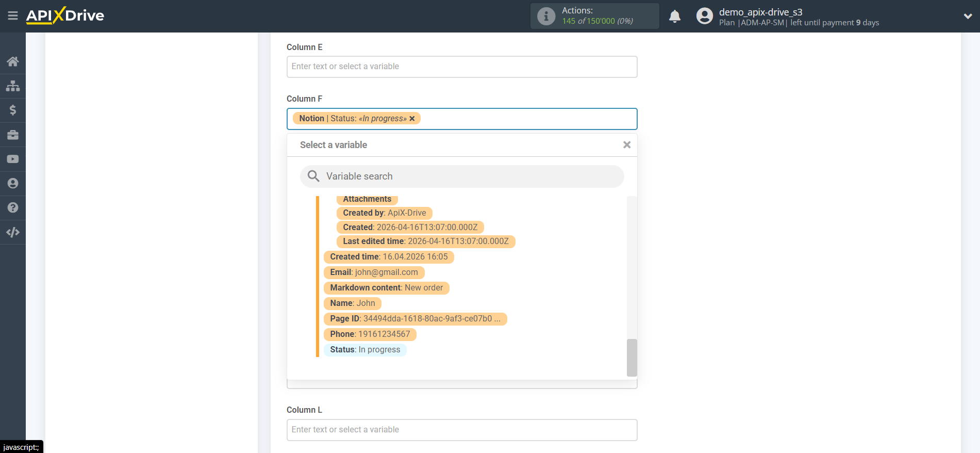
Task: Click the ApiX-Drive logo
Action: 65,15
